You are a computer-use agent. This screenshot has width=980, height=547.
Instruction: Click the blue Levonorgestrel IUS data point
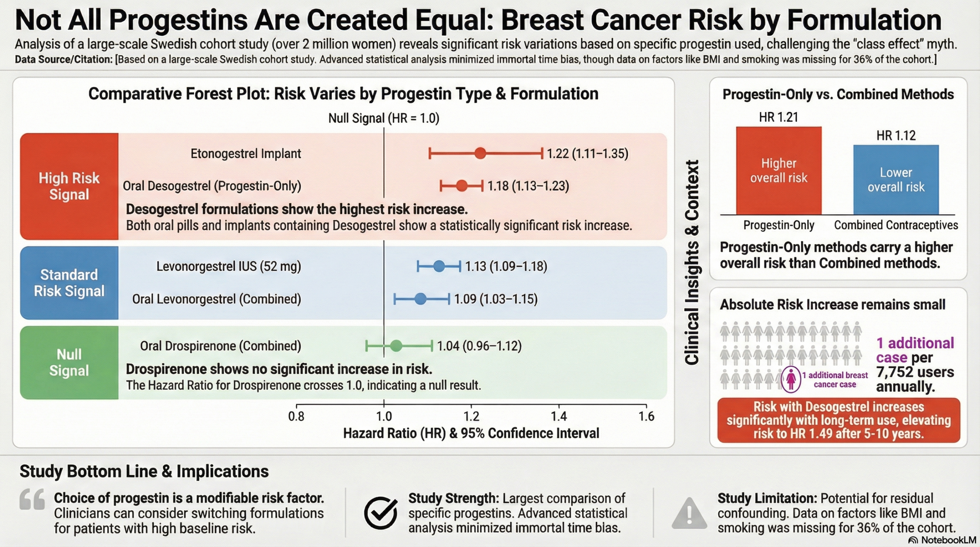click(439, 266)
